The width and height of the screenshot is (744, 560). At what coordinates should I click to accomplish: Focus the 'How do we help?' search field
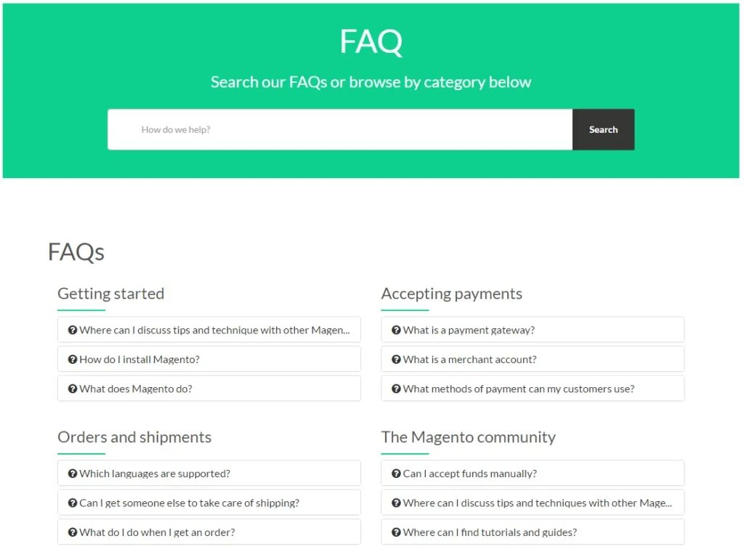340,130
